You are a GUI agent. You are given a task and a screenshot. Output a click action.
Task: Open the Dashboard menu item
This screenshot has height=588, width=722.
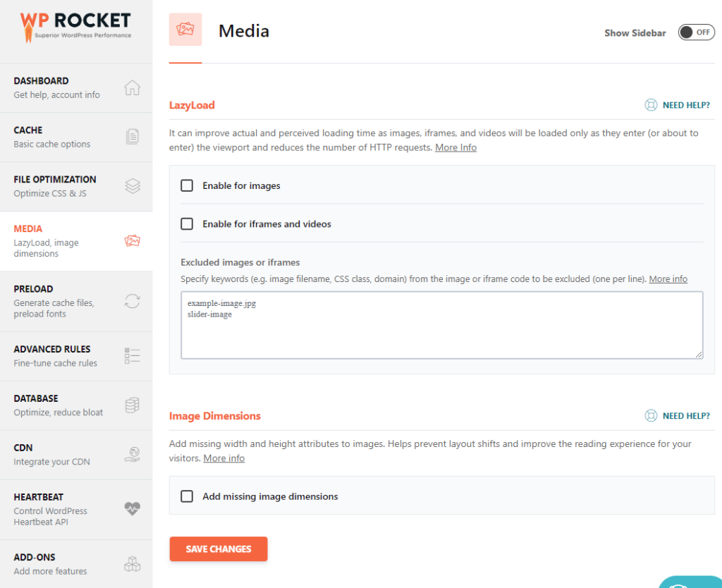(76, 88)
